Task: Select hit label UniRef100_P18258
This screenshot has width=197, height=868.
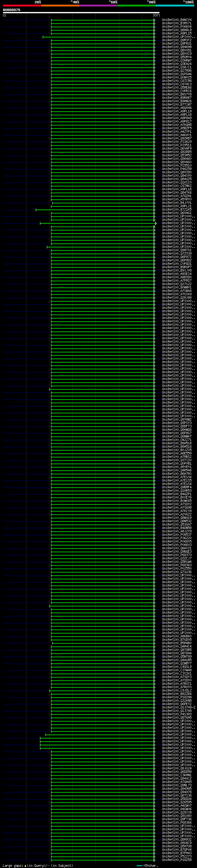Action: pyautogui.click(x=177, y=860)
